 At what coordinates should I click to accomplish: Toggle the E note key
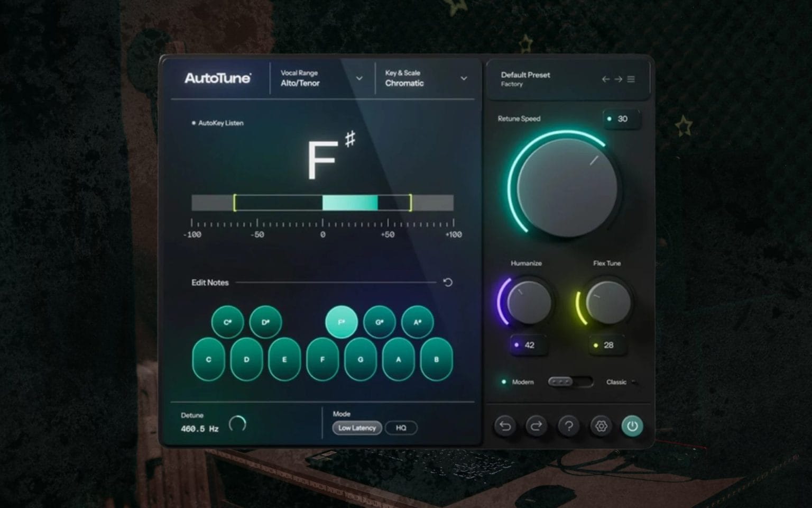tap(284, 359)
